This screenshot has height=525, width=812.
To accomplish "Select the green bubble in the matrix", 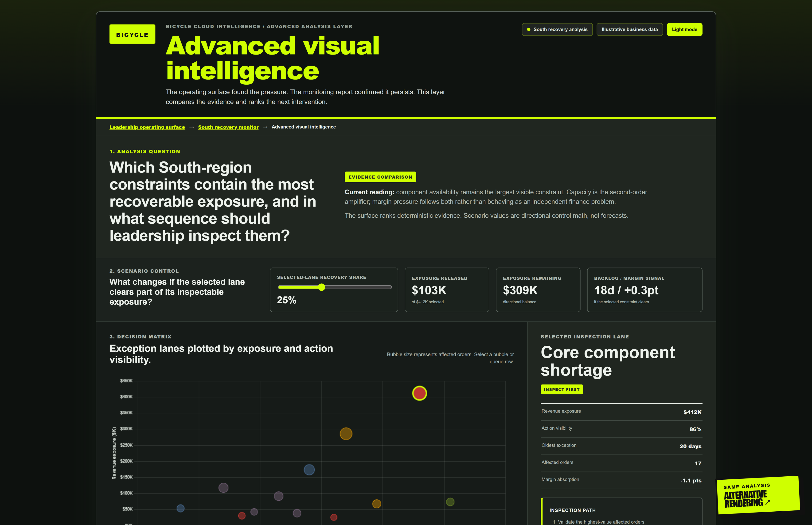I will [450, 502].
